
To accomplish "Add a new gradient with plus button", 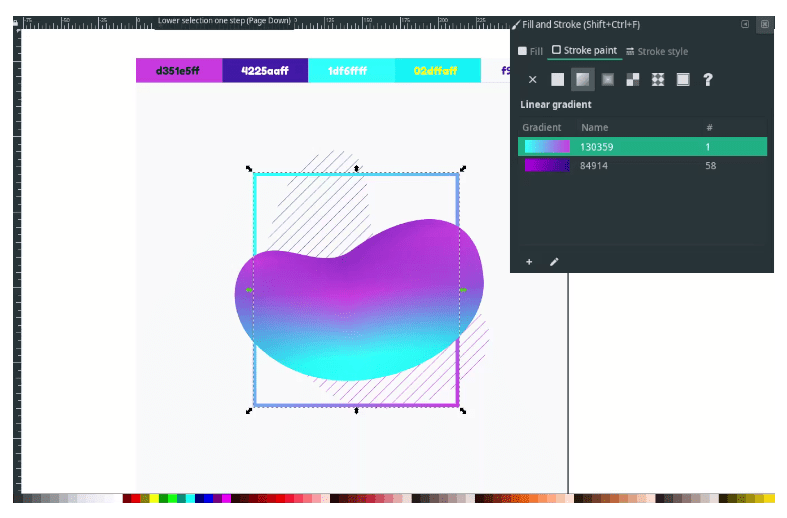I will [529, 262].
